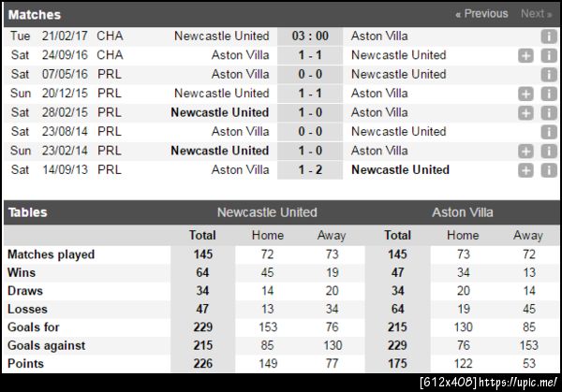Viewport: 562px width, 392px height.
Task: Show info for the 20/12/15 match
Action: click(x=548, y=94)
